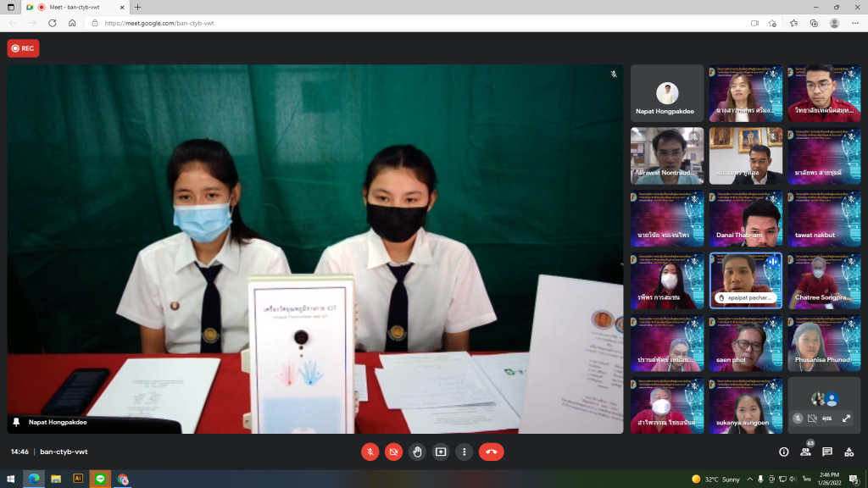This screenshot has width=868, height=488.
Task: Open the activities panel icon
Action: 849,452
